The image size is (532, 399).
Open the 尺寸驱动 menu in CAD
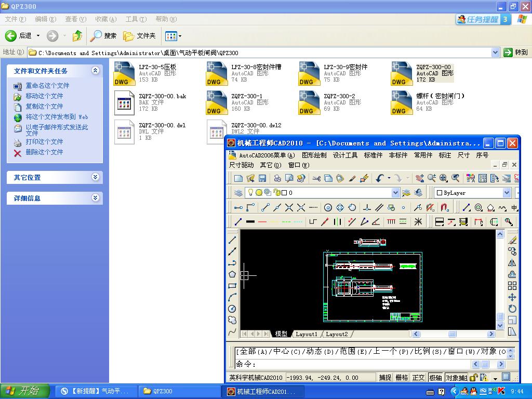pos(241,165)
